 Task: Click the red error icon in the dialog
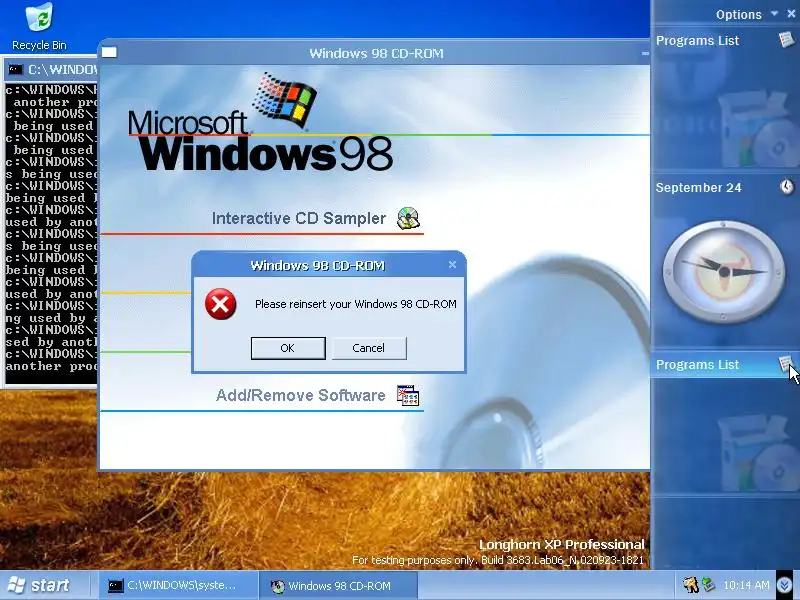[220, 304]
